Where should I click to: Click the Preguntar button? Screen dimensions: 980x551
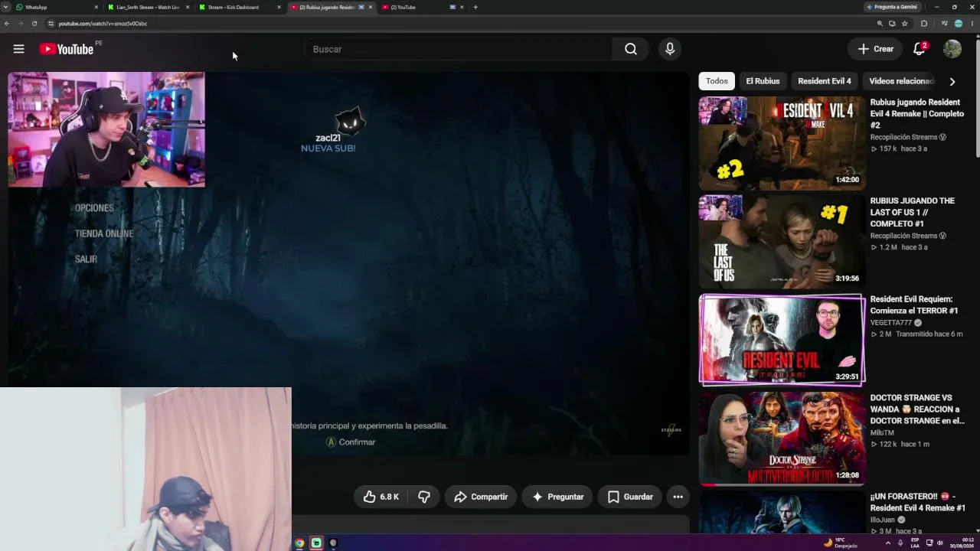pos(557,497)
